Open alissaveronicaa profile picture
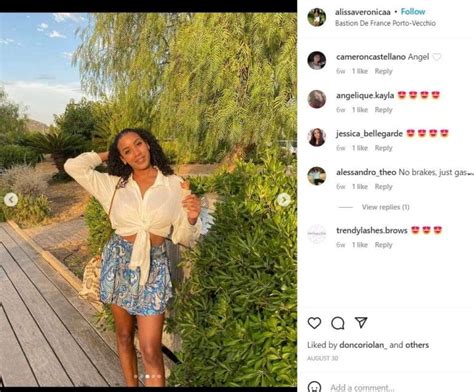The height and width of the screenshot is (392, 474). 317,17
